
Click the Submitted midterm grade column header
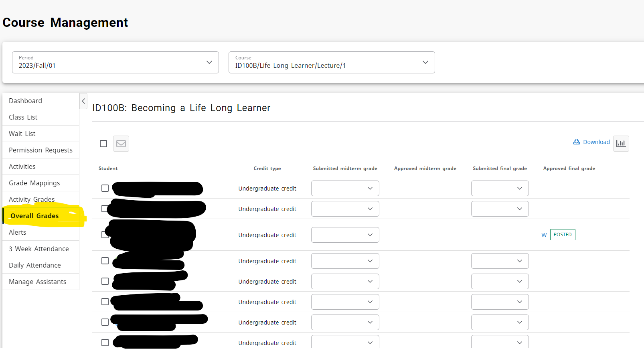(x=345, y=168)
